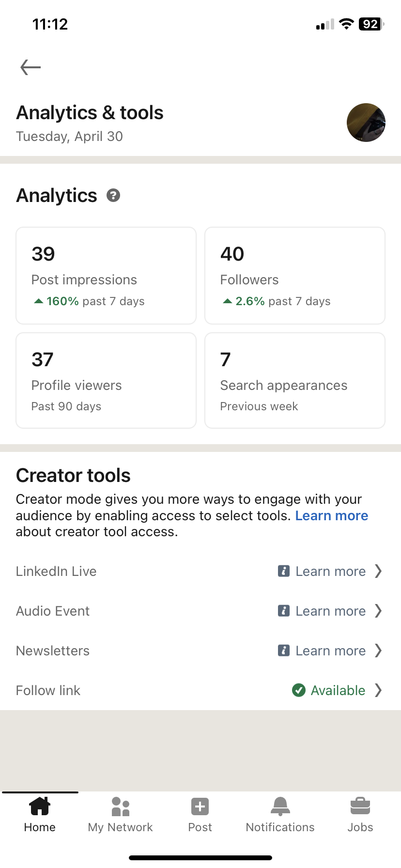The width and height of the screenshot is (401, 868).
Task: Tap the info icon beside LinkedIn Live
Action: pos(284,571)
